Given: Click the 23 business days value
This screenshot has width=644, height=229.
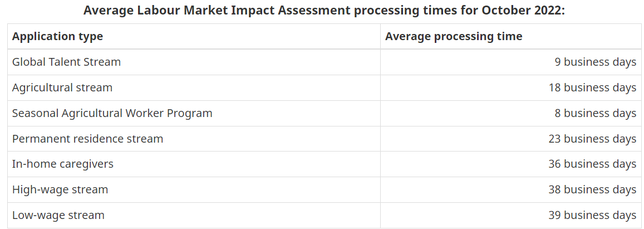Looking at the screenshot, I should pos(592,139).
